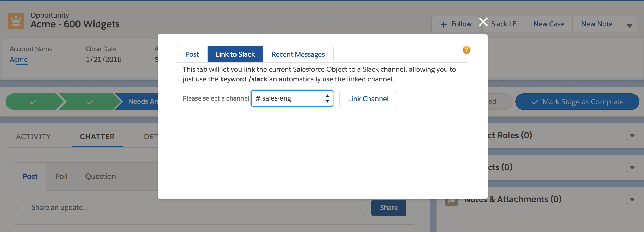This screenshot has height=232, width=644.
Task: Click Mark Stage as Complete
Action: [x=577, y=102]
